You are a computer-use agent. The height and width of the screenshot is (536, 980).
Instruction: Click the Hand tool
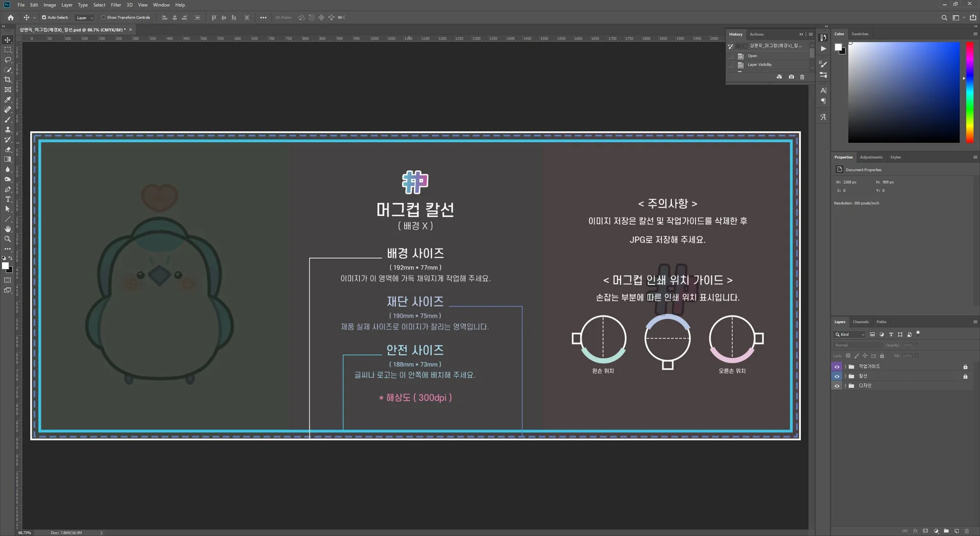[8, 229]
